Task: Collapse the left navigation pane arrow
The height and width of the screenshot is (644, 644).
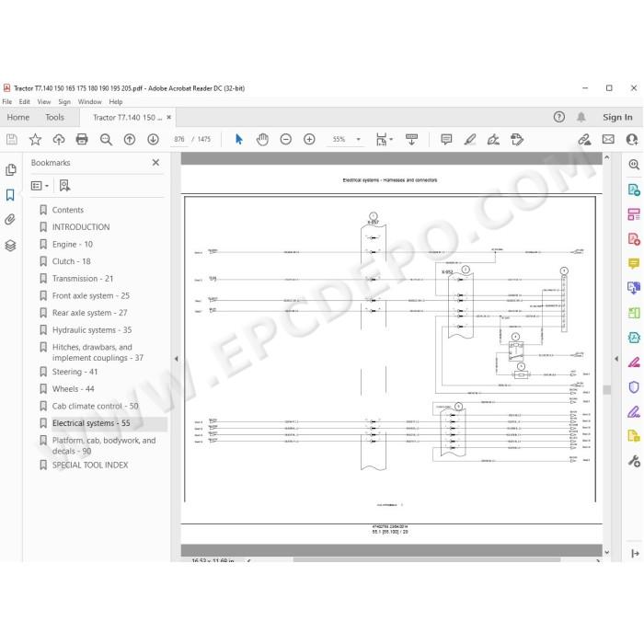Action: 177,359
